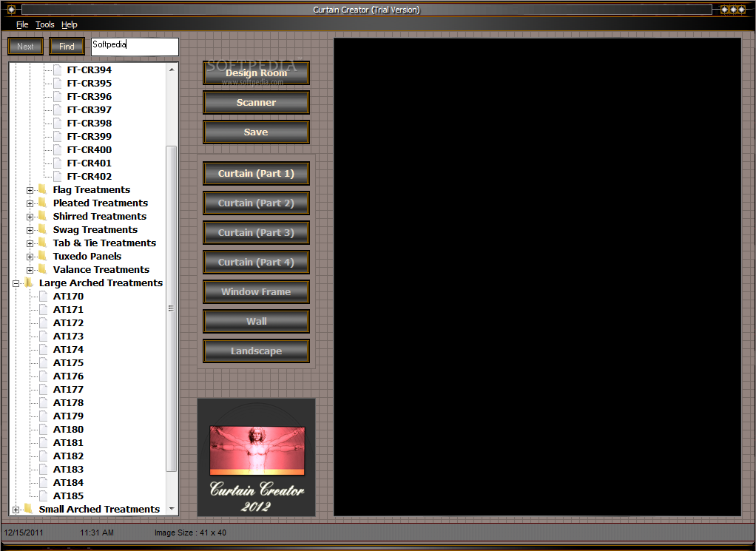Click the file icon next to AT180
This screenshot has width=756, height=551.
tap(44, 429)
